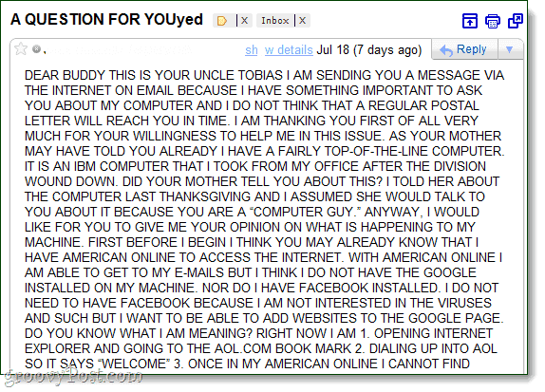Remove the yellow tag label with X

click(244, 21)
